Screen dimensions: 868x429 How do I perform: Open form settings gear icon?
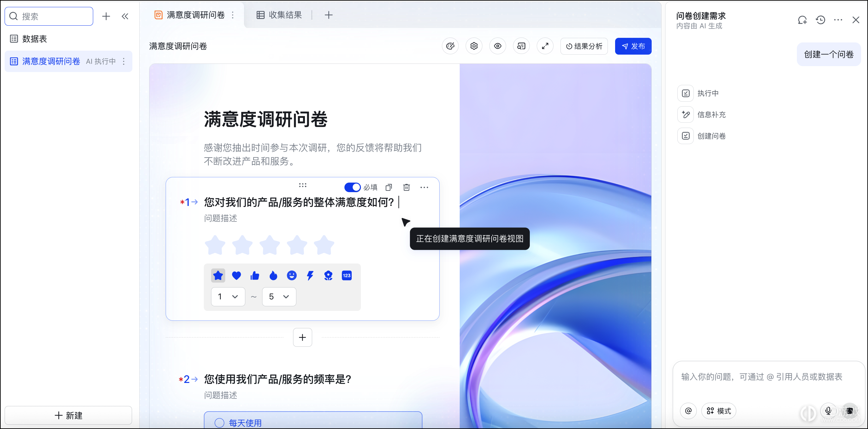coord(474,46)
